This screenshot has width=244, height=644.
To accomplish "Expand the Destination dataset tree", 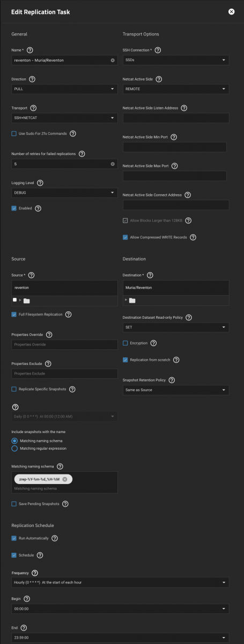I will 125,301.
